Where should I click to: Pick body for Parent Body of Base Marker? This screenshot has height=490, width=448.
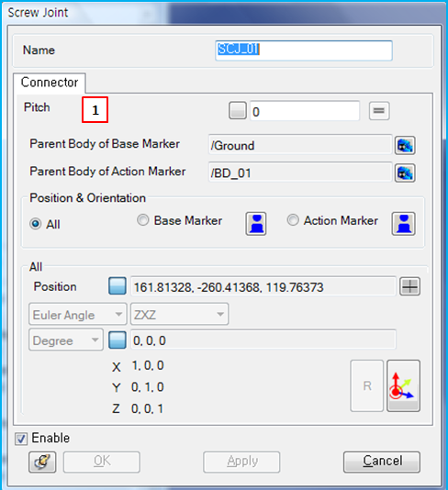coord(405,145)
